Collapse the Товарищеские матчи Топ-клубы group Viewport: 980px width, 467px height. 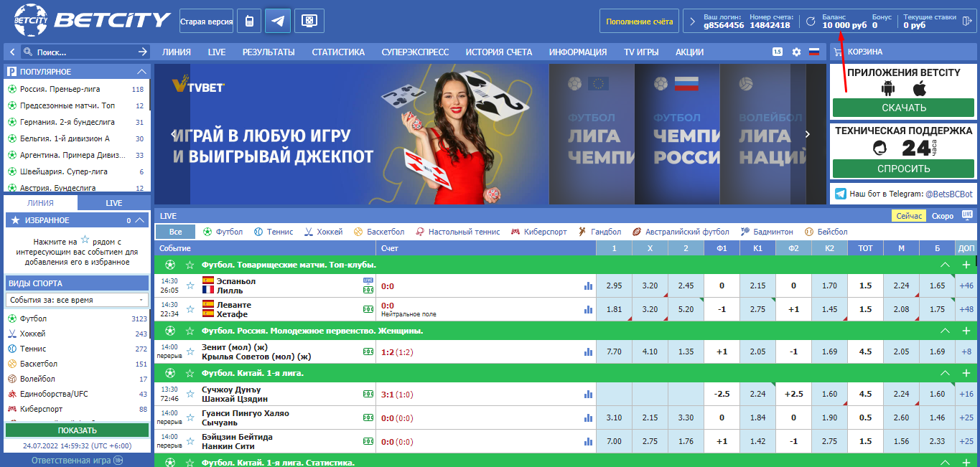pyautogui.click(x=946, y=265)
